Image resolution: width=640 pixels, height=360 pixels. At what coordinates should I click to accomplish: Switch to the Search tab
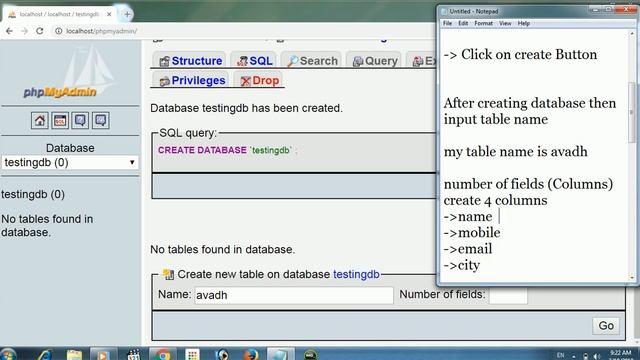pos(312,61)
